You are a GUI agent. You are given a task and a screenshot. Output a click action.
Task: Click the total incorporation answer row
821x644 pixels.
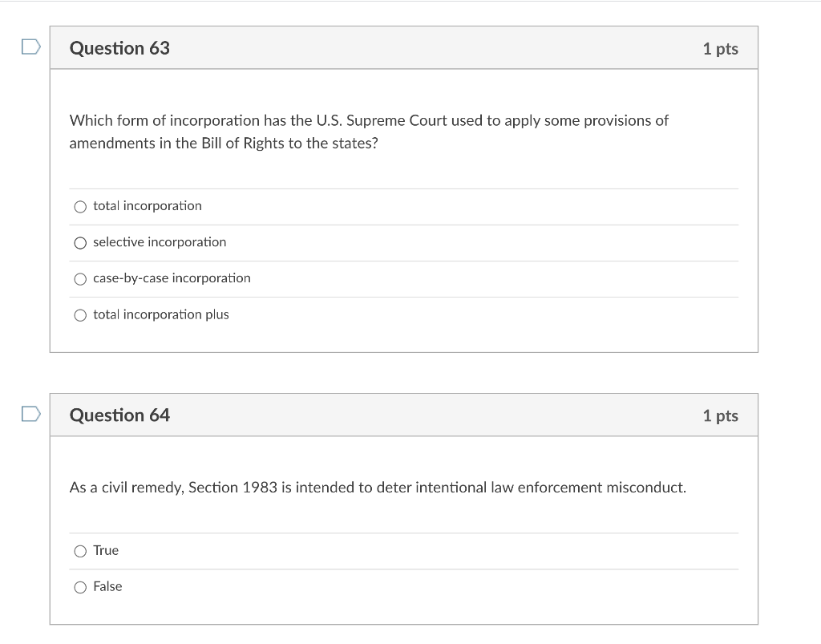pyautogui.click(x=321, y=206)
